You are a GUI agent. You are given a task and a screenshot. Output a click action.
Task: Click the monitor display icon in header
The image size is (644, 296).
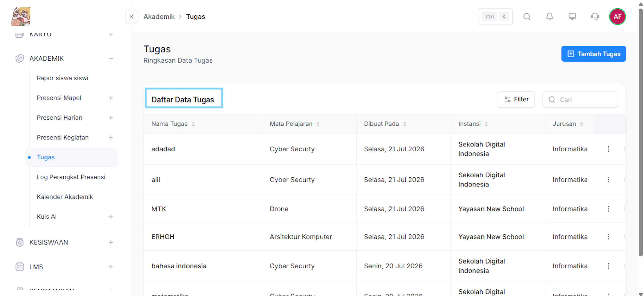click(x=572, y=16)
